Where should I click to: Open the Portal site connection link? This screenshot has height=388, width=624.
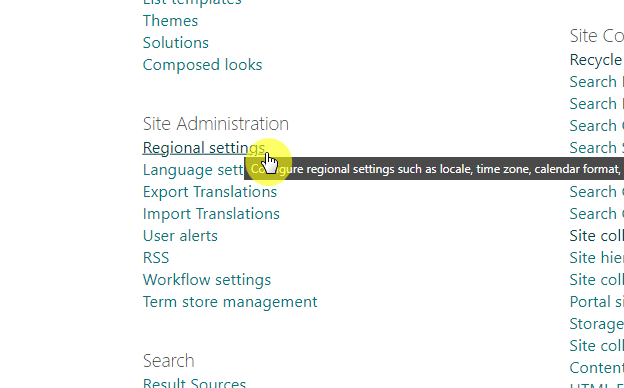click(597, 302)
